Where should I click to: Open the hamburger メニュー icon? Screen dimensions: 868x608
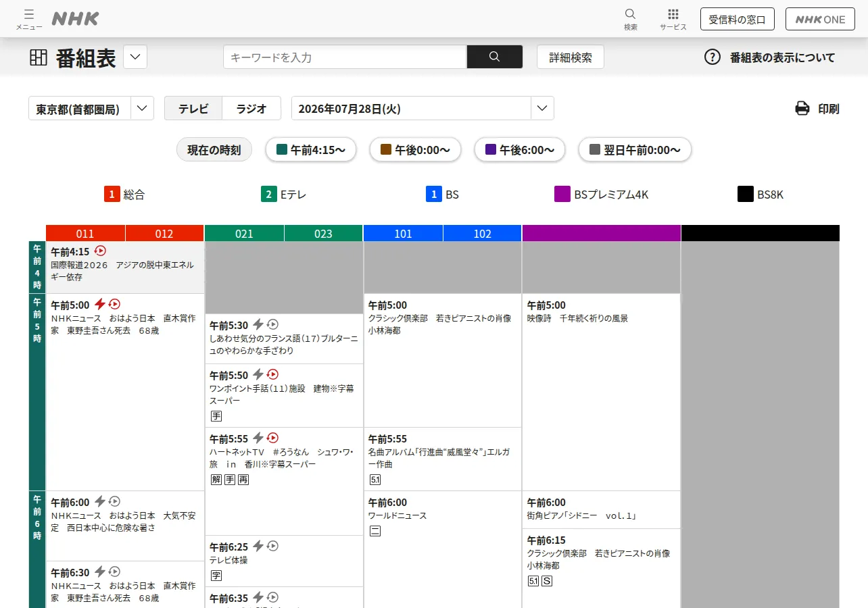coord(29,19)
